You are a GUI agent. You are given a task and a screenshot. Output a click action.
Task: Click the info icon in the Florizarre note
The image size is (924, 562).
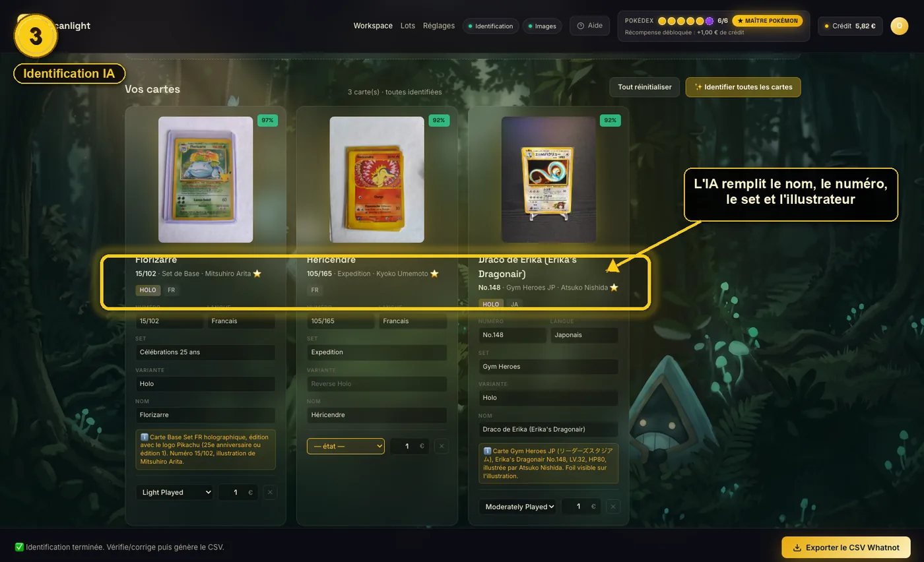tap(144, 437)
